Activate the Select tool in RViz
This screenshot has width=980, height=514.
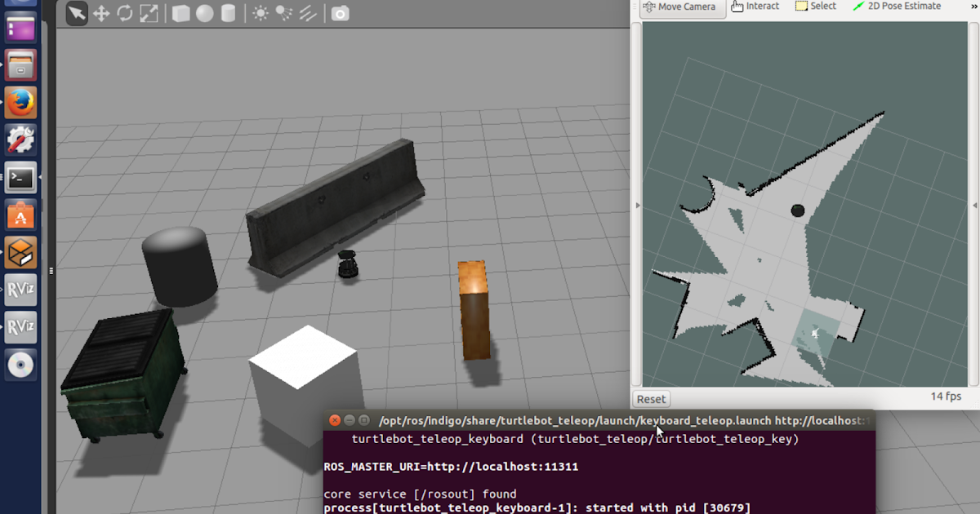pyautogui.click(x=815, y=7)
